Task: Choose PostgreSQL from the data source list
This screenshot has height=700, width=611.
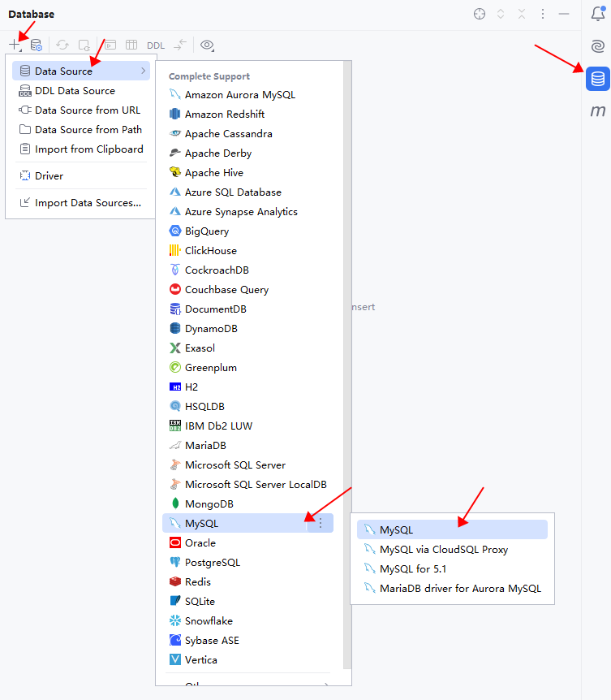Action: pos(212,563)
